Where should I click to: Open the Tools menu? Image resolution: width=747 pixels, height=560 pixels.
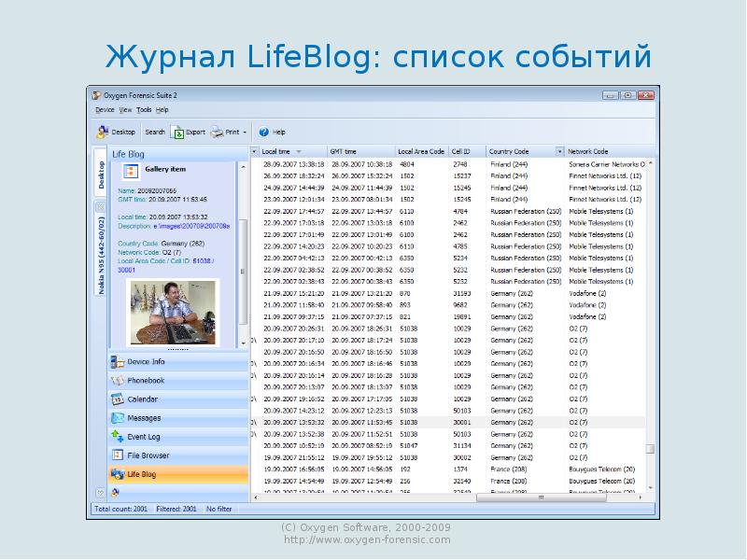(x=143, y=110)
